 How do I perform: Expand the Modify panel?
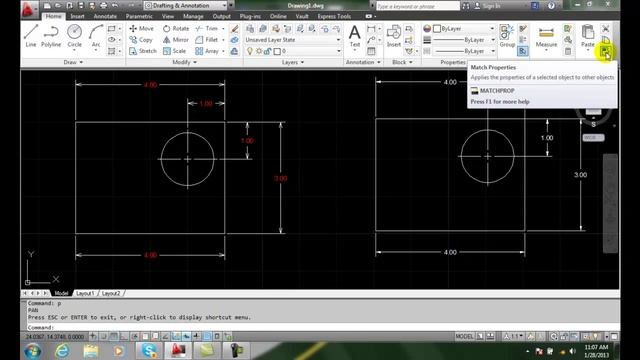coord(184,62)
